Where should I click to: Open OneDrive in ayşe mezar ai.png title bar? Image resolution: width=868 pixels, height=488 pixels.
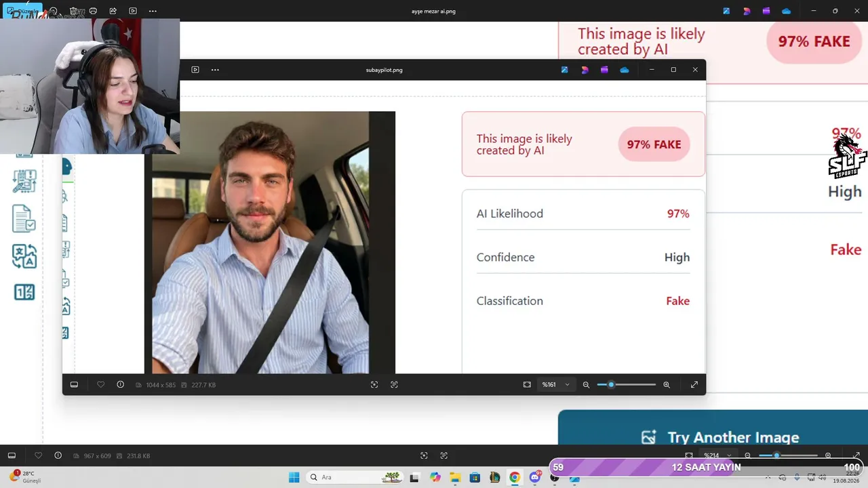pos(787,11)
